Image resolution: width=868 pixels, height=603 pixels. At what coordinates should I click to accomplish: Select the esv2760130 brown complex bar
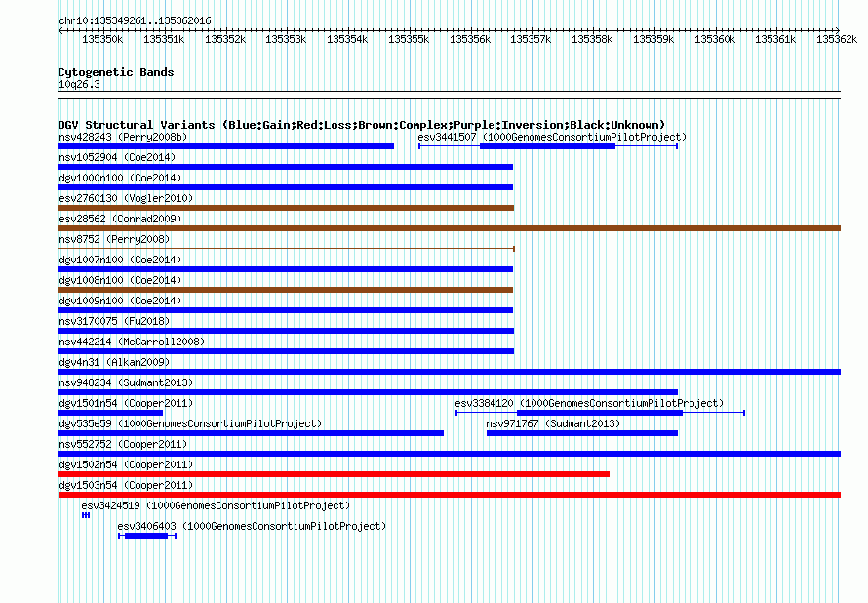[286, 208]
